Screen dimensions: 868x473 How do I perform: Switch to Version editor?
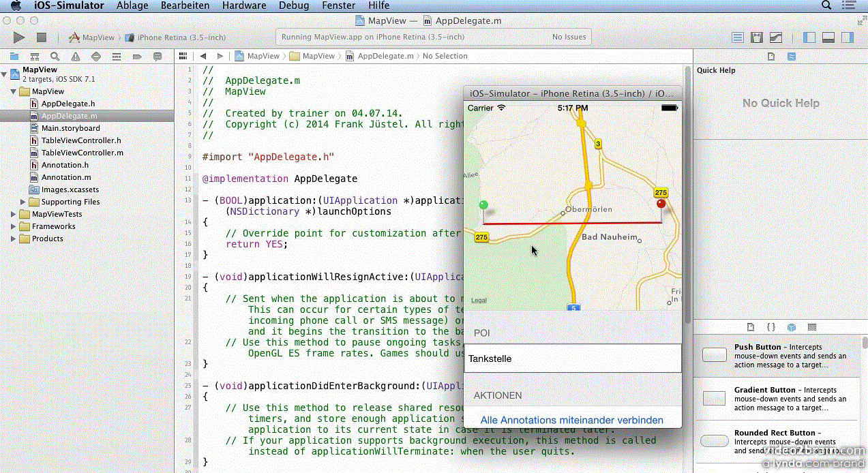[x=776, y=37]
